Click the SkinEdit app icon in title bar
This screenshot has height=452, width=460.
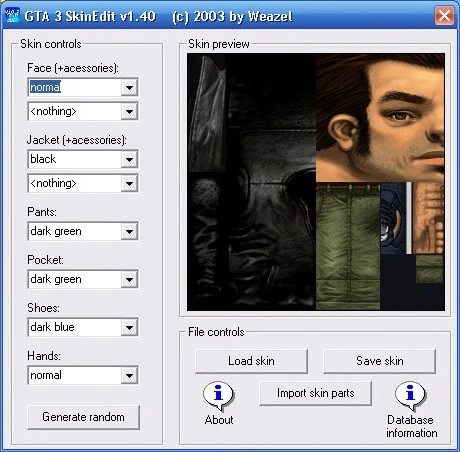tap(12, 16)
